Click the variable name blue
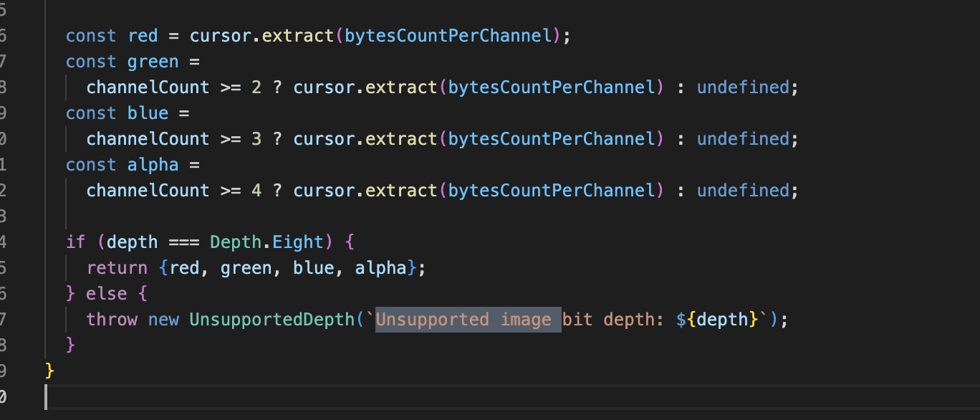 pos(148,113)
